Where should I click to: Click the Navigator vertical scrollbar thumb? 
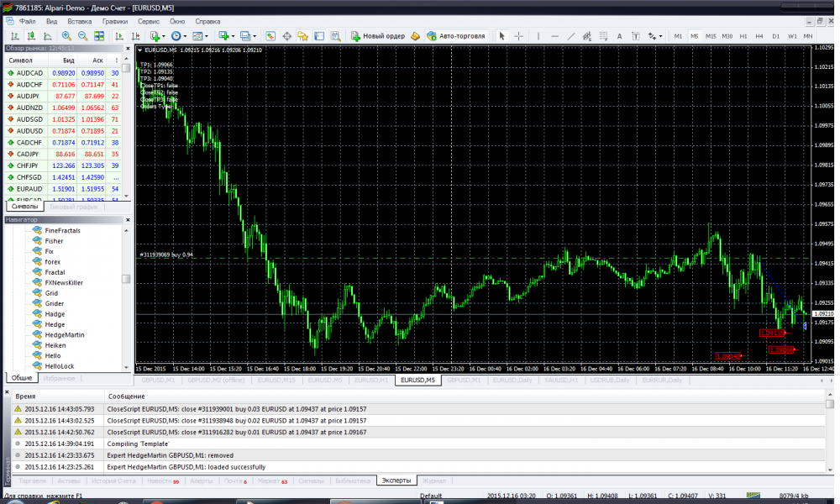[127, 279]
